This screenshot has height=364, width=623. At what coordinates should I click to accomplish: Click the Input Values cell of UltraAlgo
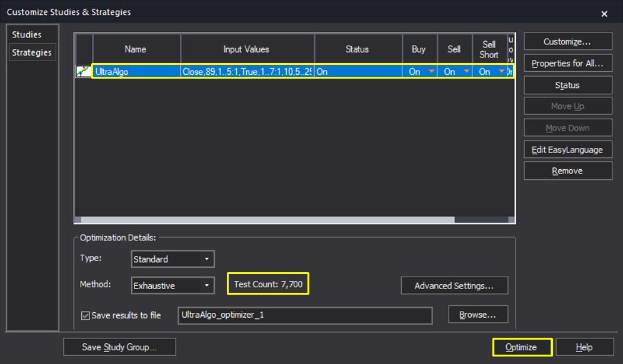coord(247,71)
